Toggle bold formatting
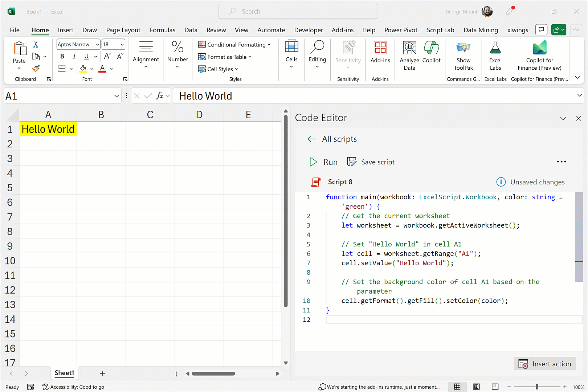This screenshot has height=392, width=588. coord(62,56)
